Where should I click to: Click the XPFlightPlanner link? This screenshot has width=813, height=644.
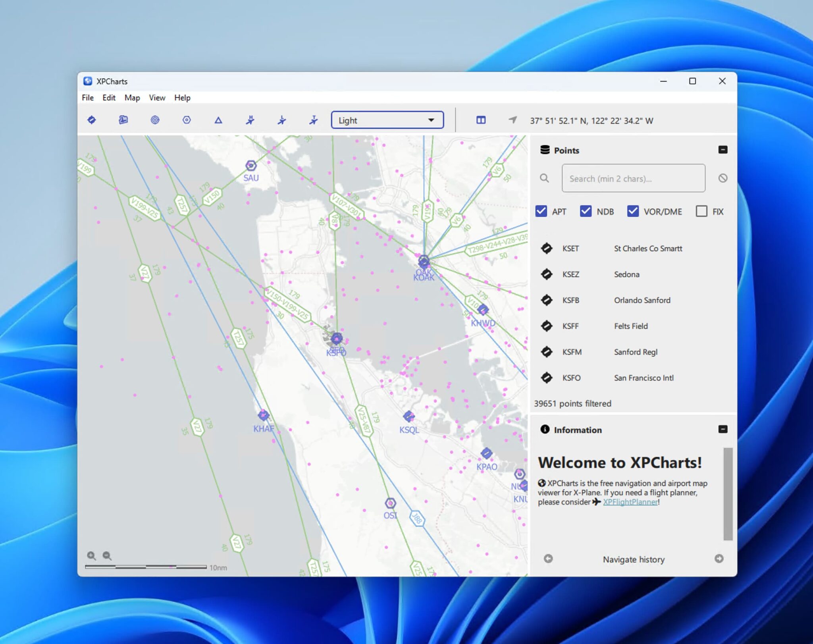[x=630, y=502]
